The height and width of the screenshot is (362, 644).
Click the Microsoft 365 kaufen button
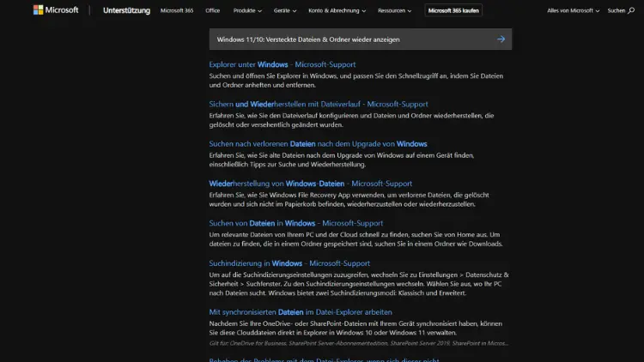pyautogui.click(x=453, y=10)
